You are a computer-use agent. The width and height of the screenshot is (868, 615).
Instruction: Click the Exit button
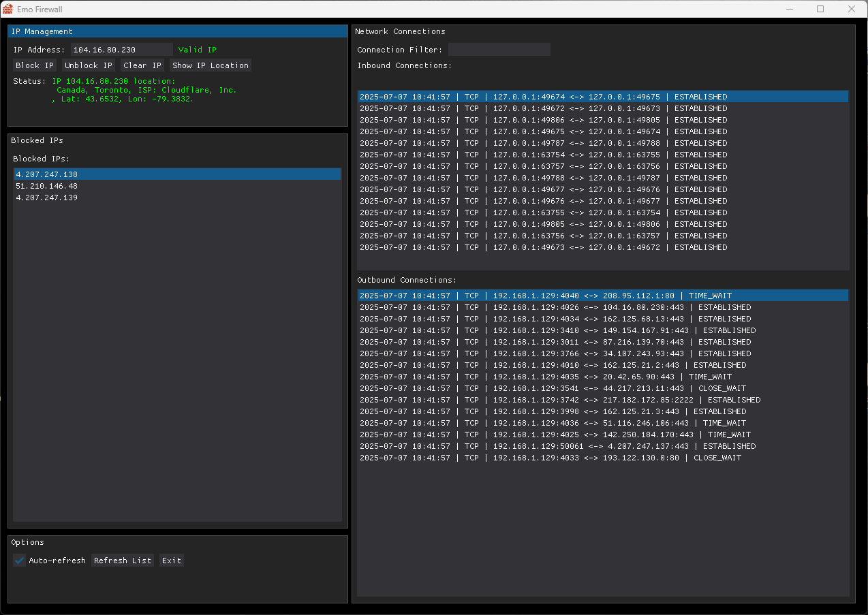[172, 561]
